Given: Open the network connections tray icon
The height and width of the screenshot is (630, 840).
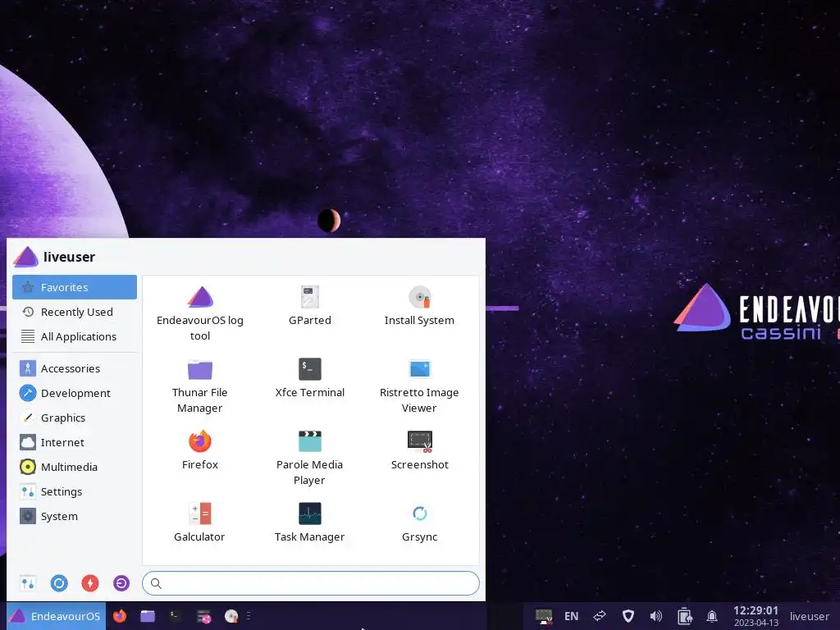Looking at the screenshot, I should click(x=600, y=616).
